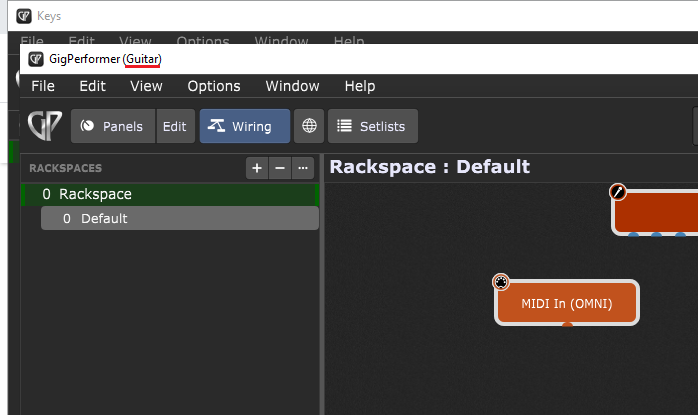698x415 pixels.
Task: Open the Help menu in the Guitar window
Action: pyautogui.click(x=360, y=86)
